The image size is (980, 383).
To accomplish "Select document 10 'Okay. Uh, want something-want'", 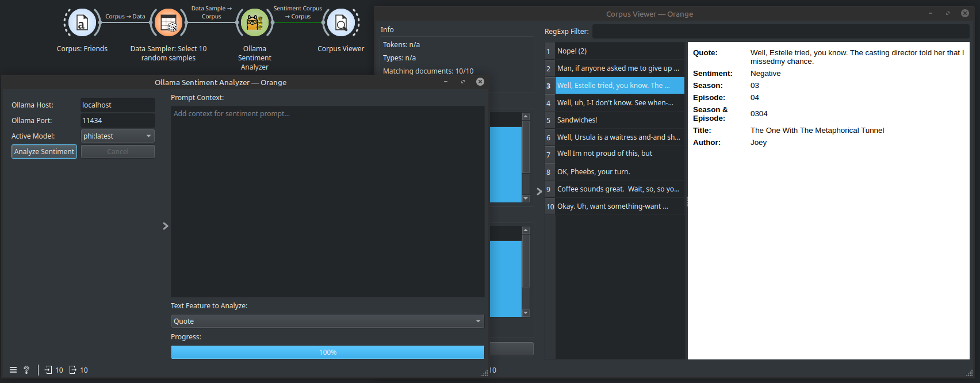I will point(620,206).
